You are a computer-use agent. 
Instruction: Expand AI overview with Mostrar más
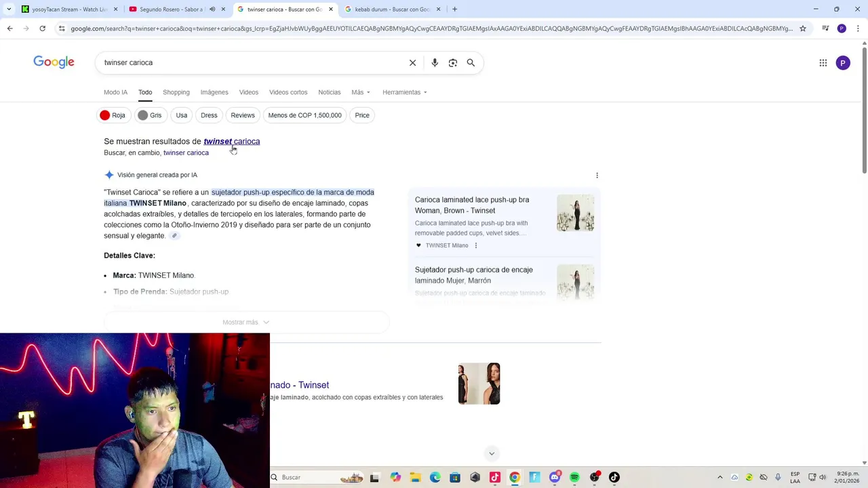pyautogui.click(x=246, y=322)
